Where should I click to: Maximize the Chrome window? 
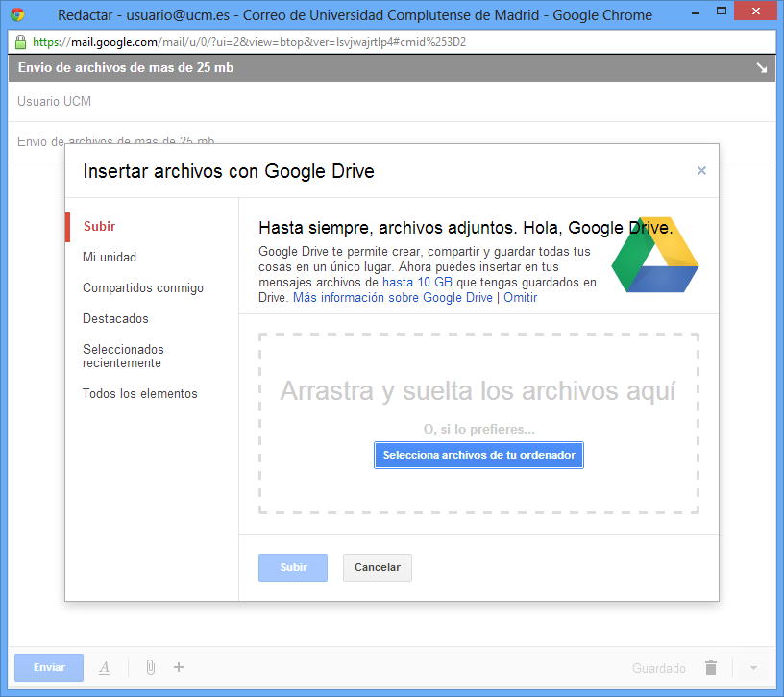click(721, 12)
